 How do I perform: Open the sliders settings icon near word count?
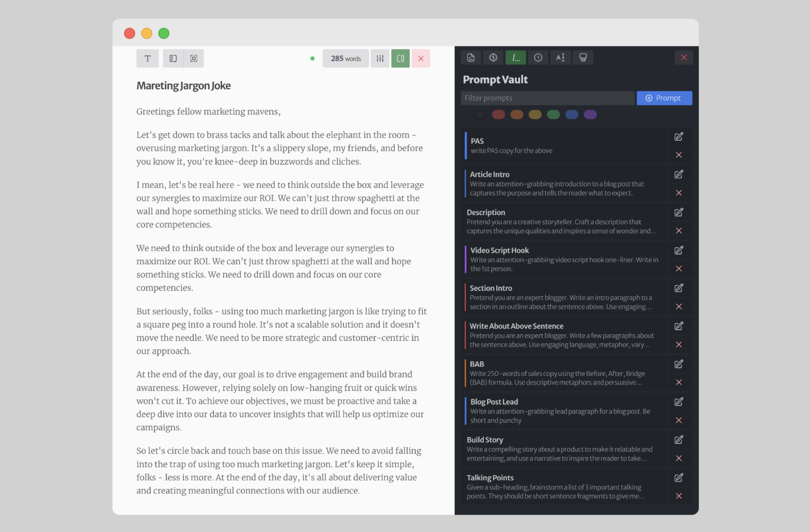click(380, 58)
